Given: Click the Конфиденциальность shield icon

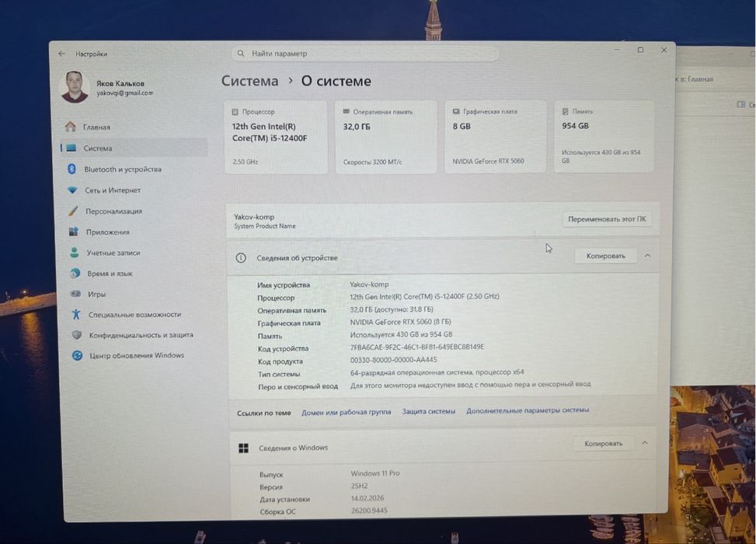Looking at the screenshot, I should [77, 335].
